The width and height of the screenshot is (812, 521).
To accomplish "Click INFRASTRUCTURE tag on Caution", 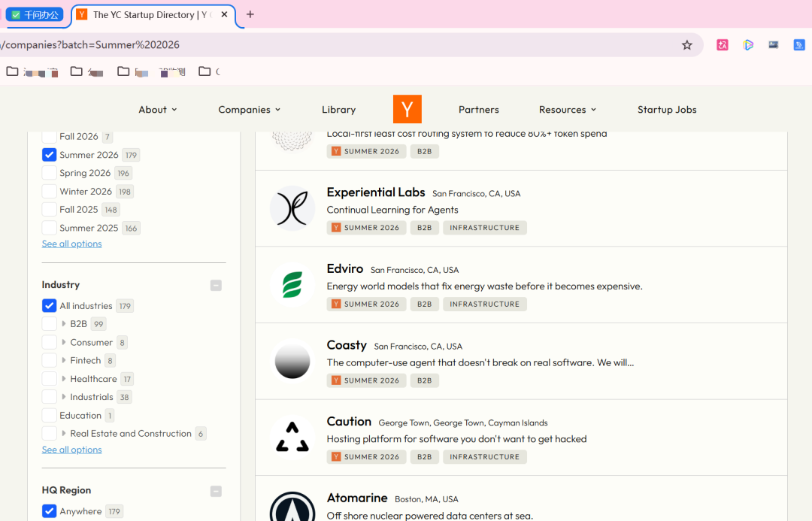I will point(485,457).
